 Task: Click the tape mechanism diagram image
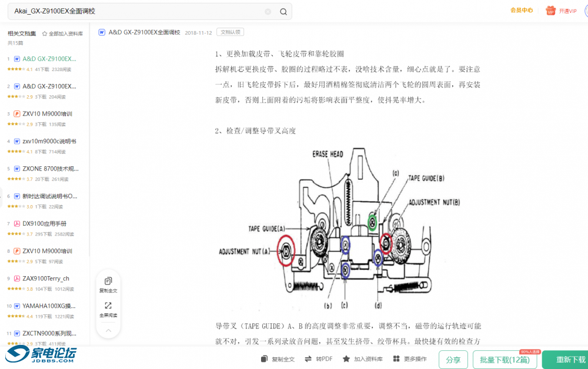tap(339, 229)
